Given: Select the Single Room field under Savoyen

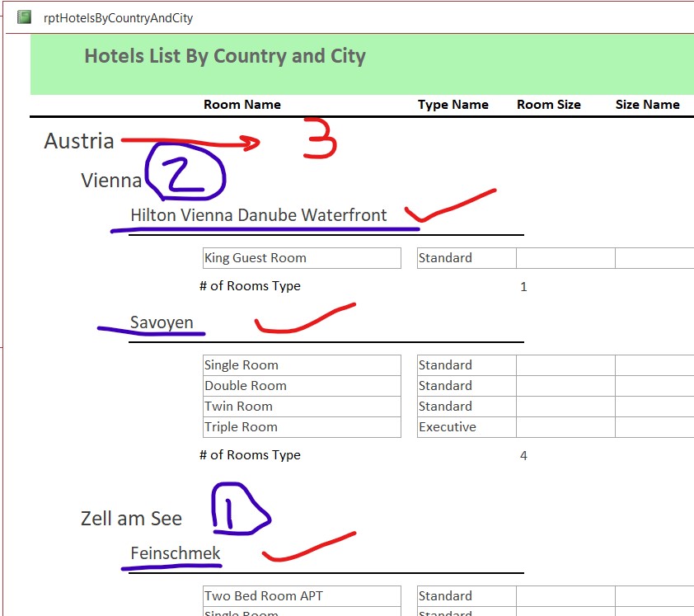Looking at the screenshot, I should 301,365.
